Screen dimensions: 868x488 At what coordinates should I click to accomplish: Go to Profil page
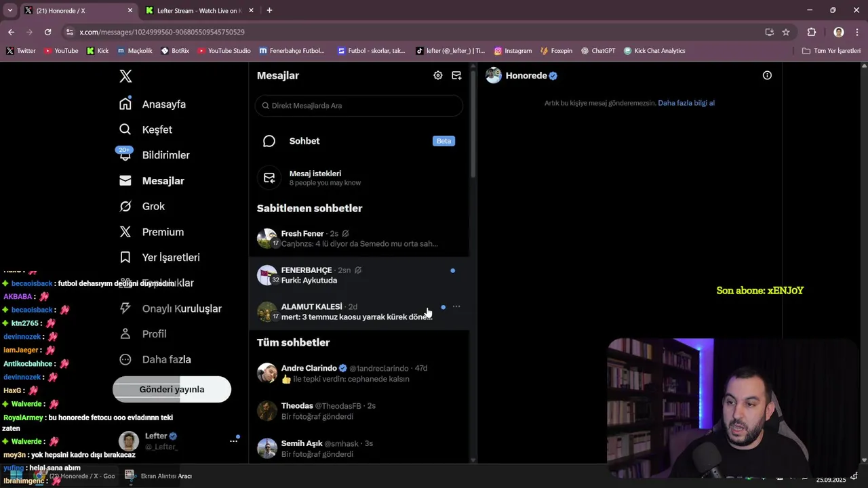coord(143,334)
